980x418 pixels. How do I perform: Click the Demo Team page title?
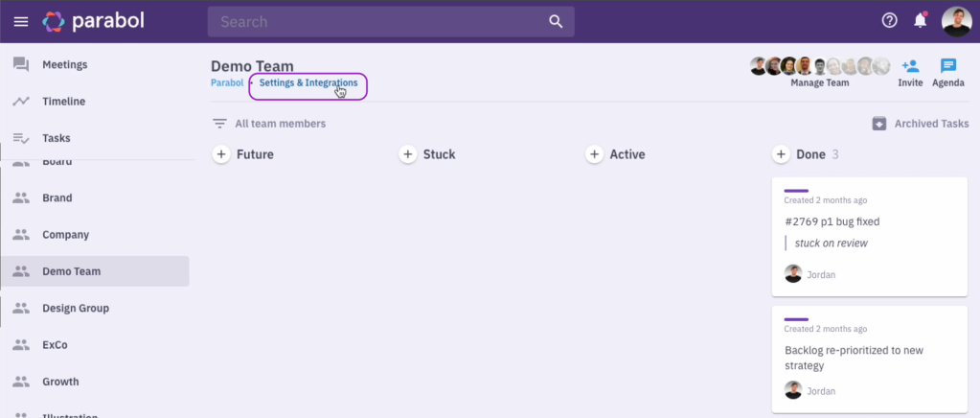pos(252,66)
